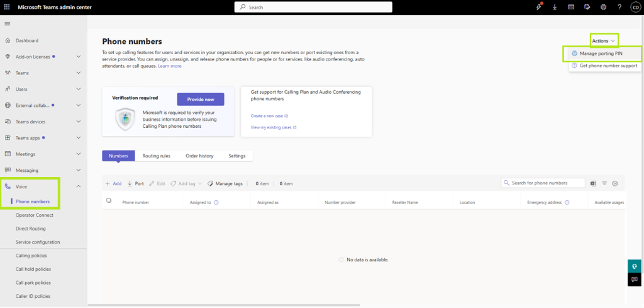Click the Provide now button
This screenshot has width=644, height=308.
pyautogui.click(x=201, y=100)
